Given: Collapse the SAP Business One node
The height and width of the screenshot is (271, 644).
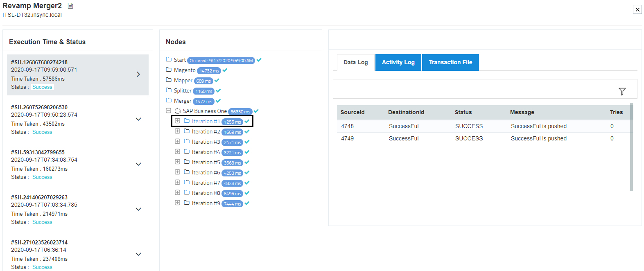Looking at the screenshot, I should (x=168, y=111).
